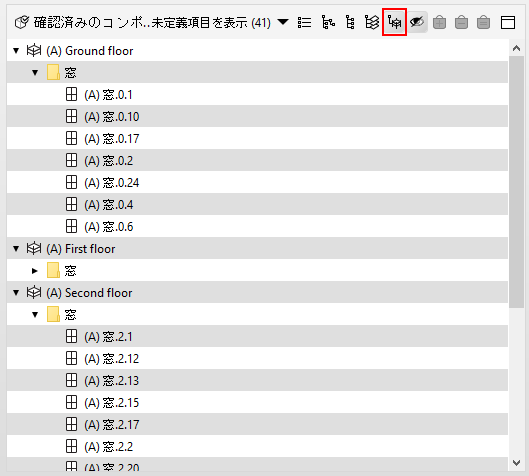
Task: Select the "(A) Second floor" label
Action: [89, 293]
